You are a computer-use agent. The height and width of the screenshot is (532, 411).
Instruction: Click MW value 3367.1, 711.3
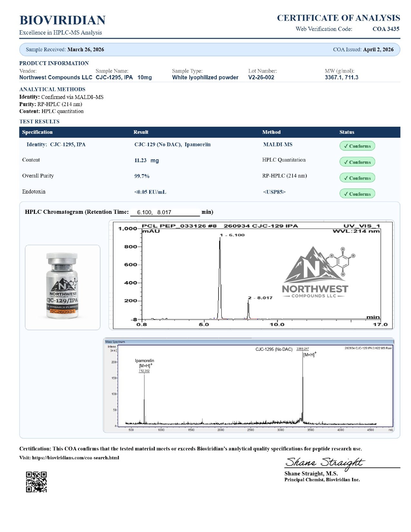(341, 77)
